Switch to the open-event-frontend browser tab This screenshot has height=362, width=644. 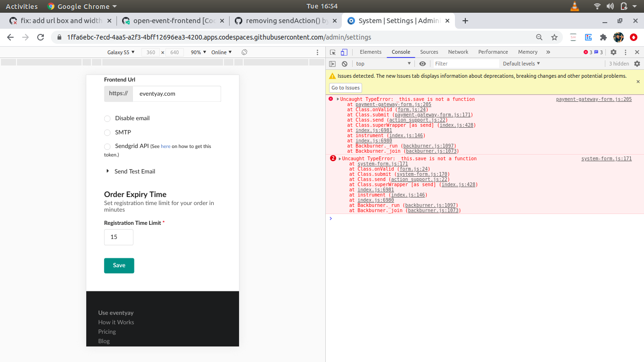pyautogui.click(x=170, y=21)
